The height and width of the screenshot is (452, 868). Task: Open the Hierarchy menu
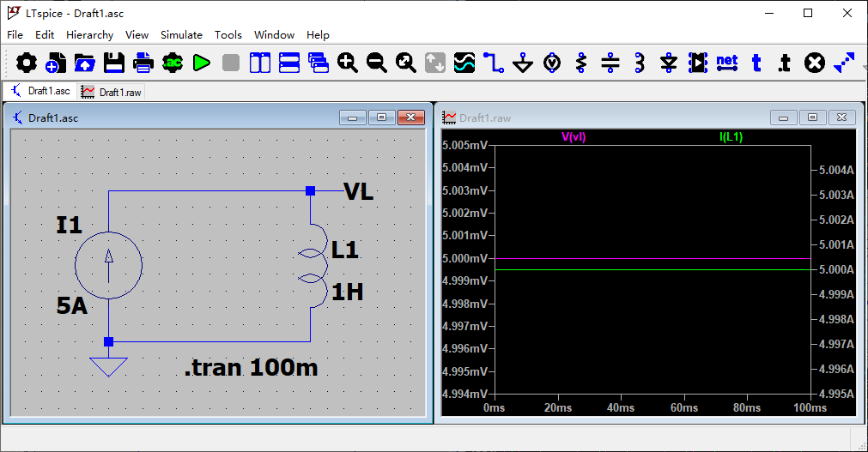tap(89, 35)
